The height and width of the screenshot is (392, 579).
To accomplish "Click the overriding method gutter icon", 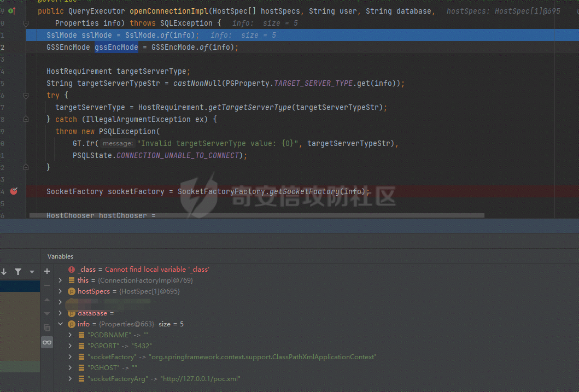I will point(11,11).
